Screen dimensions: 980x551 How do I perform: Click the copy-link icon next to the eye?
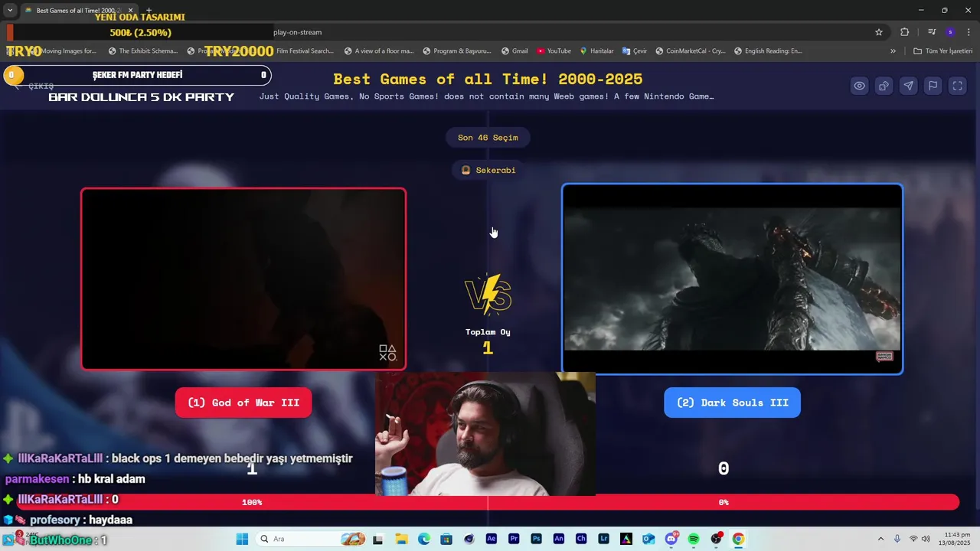pos(884,86)
